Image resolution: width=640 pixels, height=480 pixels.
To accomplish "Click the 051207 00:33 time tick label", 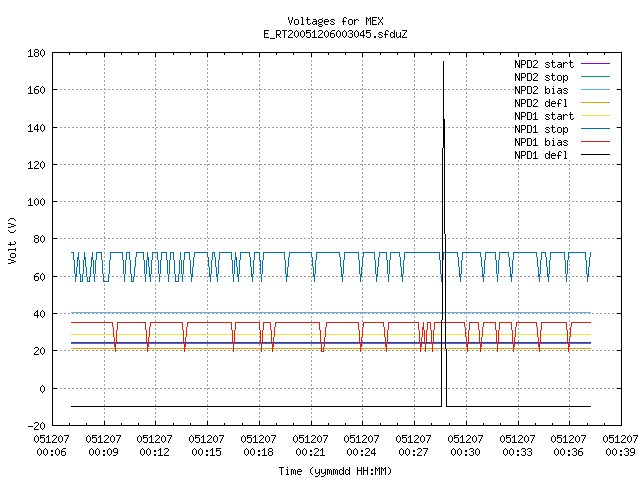I will click(x=517, y=446).
